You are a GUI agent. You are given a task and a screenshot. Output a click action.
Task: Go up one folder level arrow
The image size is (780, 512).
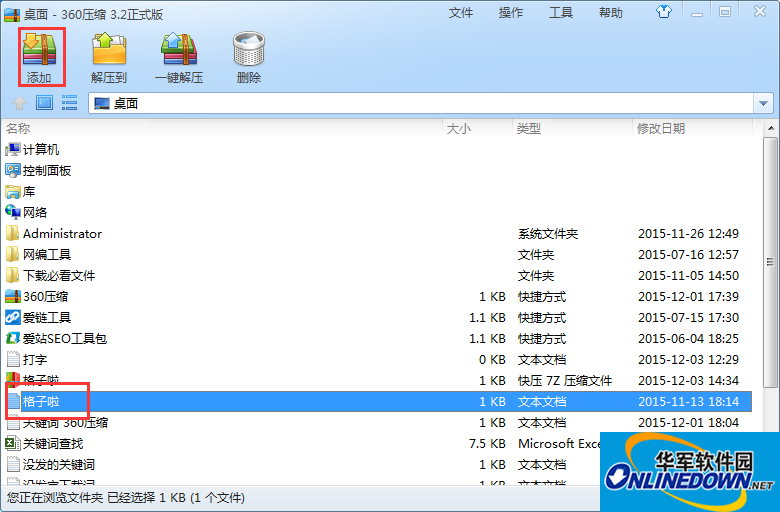click(18, 102)
